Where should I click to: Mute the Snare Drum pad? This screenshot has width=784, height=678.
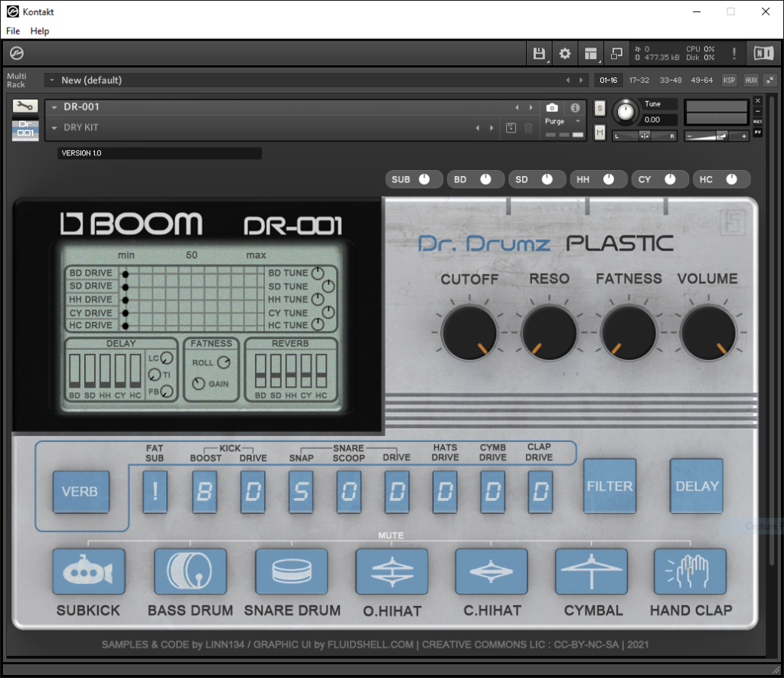pos(292,572)
